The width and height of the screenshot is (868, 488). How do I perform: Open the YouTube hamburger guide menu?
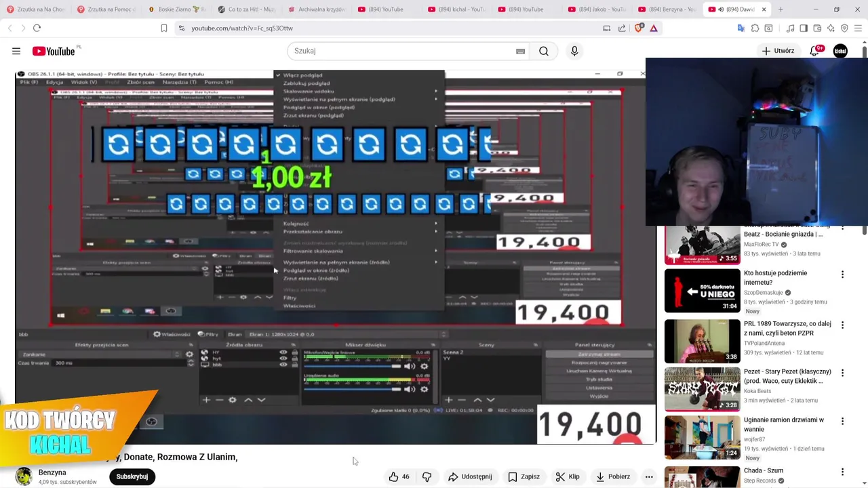(16, 51)
